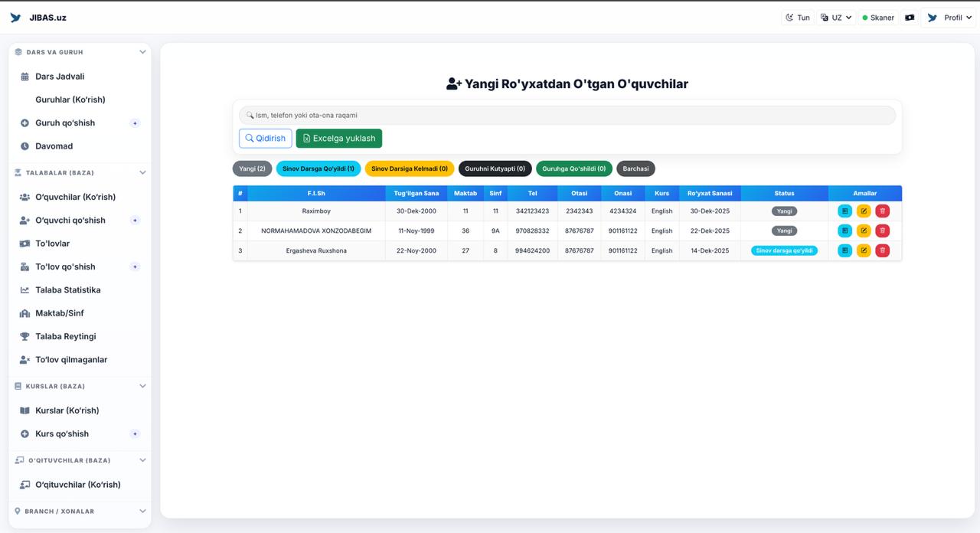Click the Qidirish search button
The width and height of the screenshot is (980, 533).
coord(265,139)
